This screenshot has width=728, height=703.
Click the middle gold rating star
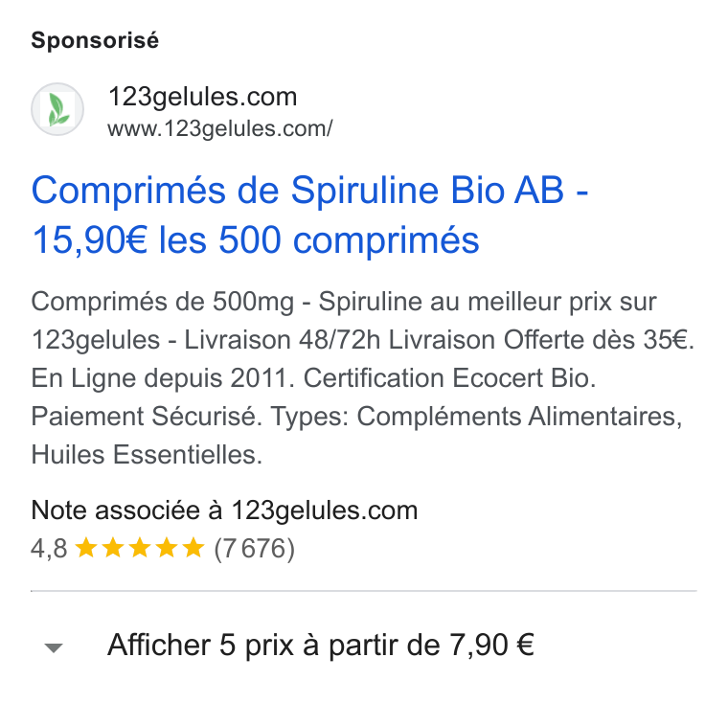[x=139, y=548]
